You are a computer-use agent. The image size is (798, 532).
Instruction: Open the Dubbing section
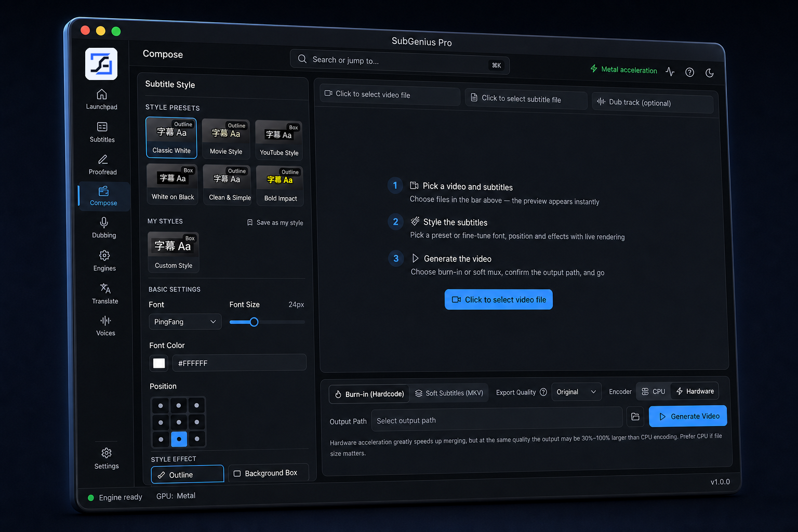(x=104, y=228)
